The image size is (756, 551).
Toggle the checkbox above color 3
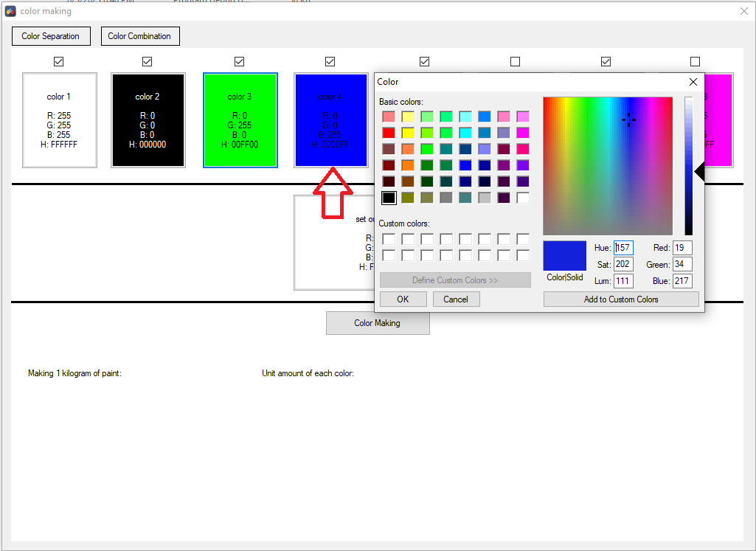tap(239, 62)
